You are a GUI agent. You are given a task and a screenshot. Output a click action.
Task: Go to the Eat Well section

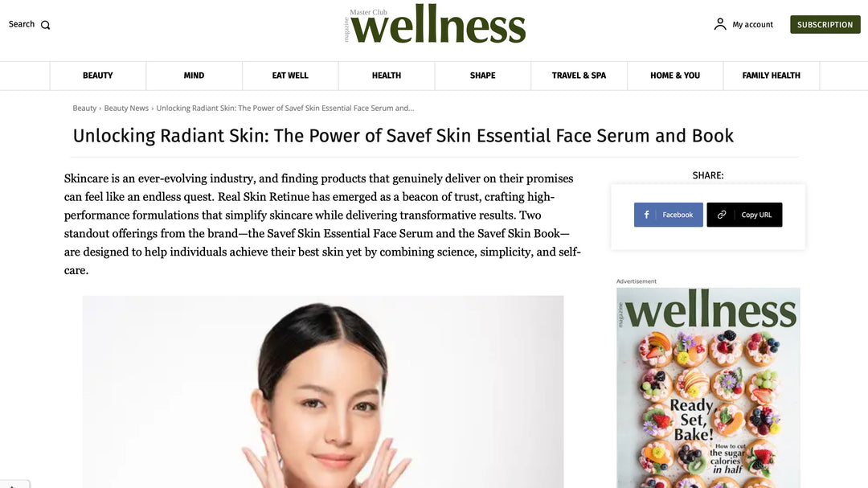[x=290, y=76]
